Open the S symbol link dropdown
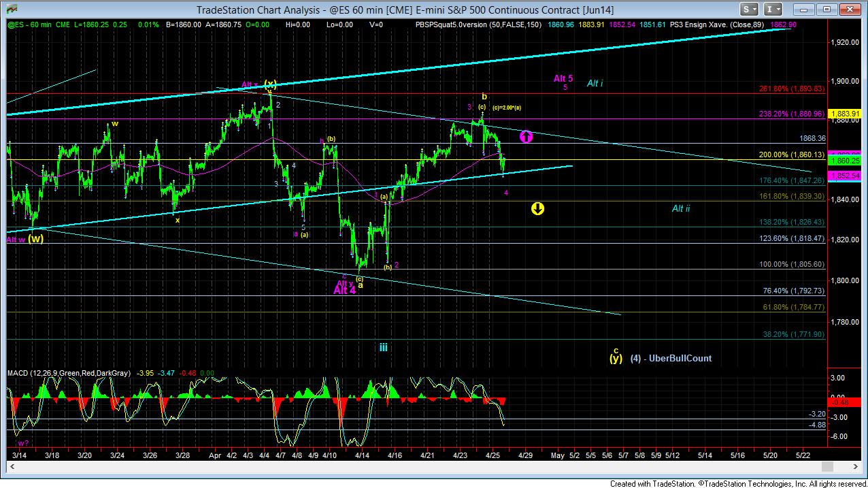The width and height of the screenshot is (868, 488). [750, 10]
